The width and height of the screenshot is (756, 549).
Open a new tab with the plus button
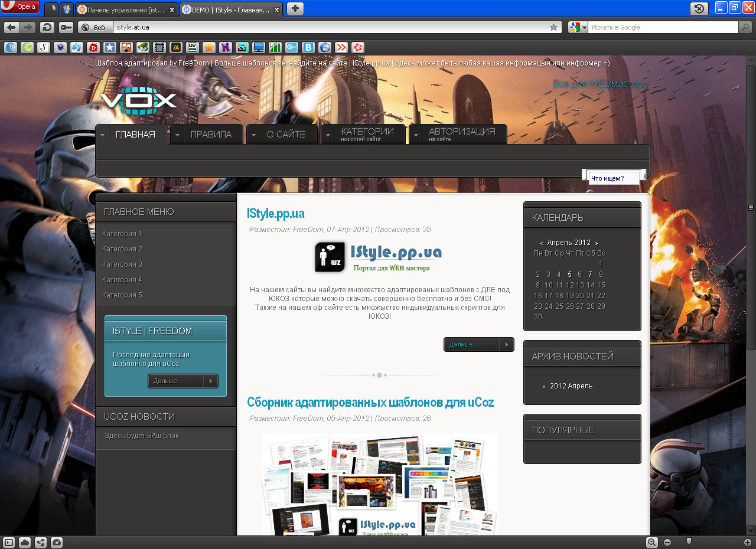[x=295, y=9]
